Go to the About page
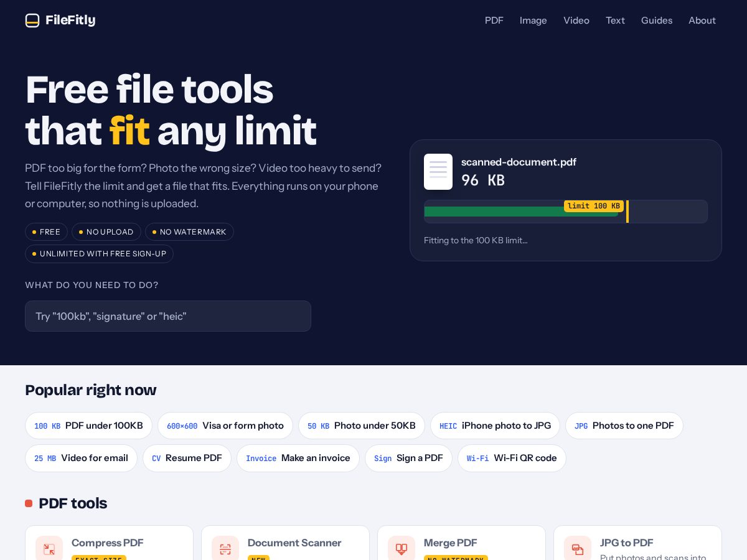Image resolution: width=747 pixels, height=560 pixels. coord(702,21)
